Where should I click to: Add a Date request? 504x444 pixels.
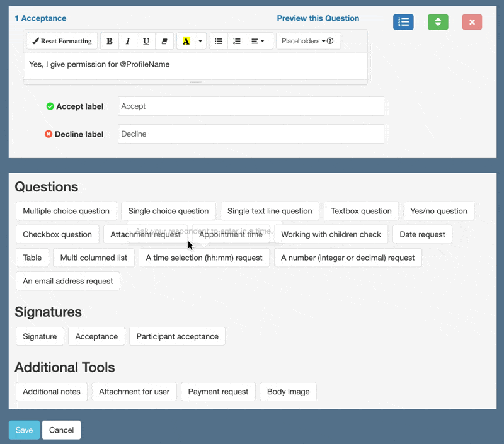point(422,234)
